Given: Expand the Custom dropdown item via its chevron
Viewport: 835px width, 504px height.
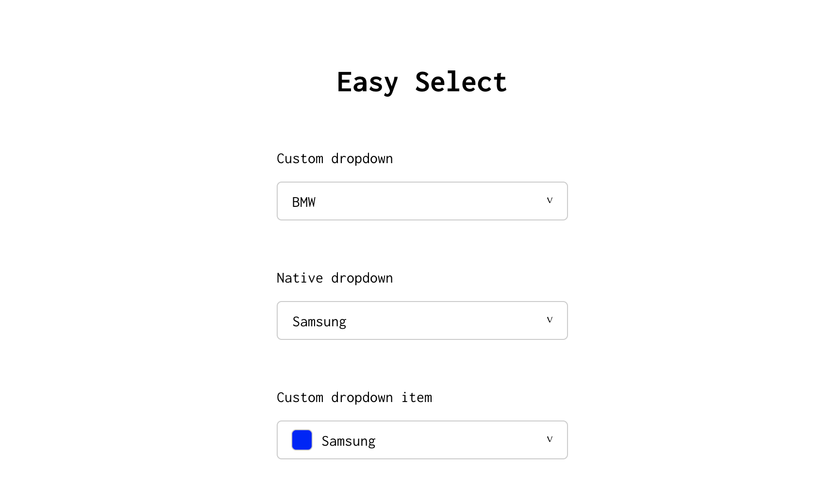Looking at the screenshot, I should click(549, 438).
